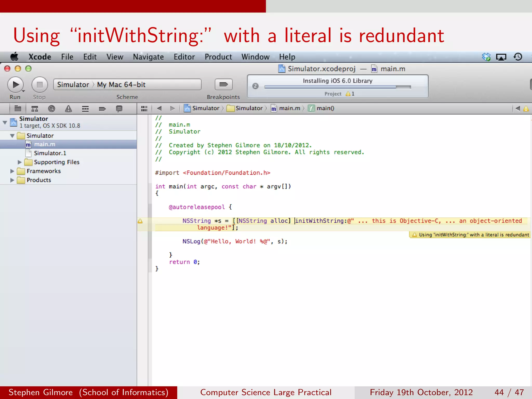Click the int main declaration line
This screenshot has width=532, height=399.
point(223,187)
